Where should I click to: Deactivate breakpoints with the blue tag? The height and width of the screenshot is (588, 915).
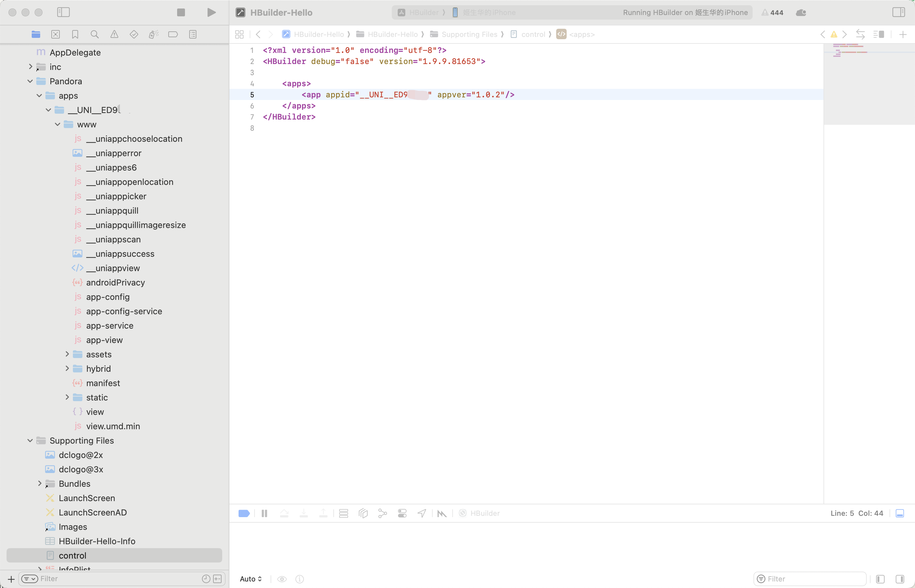pos(244,514)
